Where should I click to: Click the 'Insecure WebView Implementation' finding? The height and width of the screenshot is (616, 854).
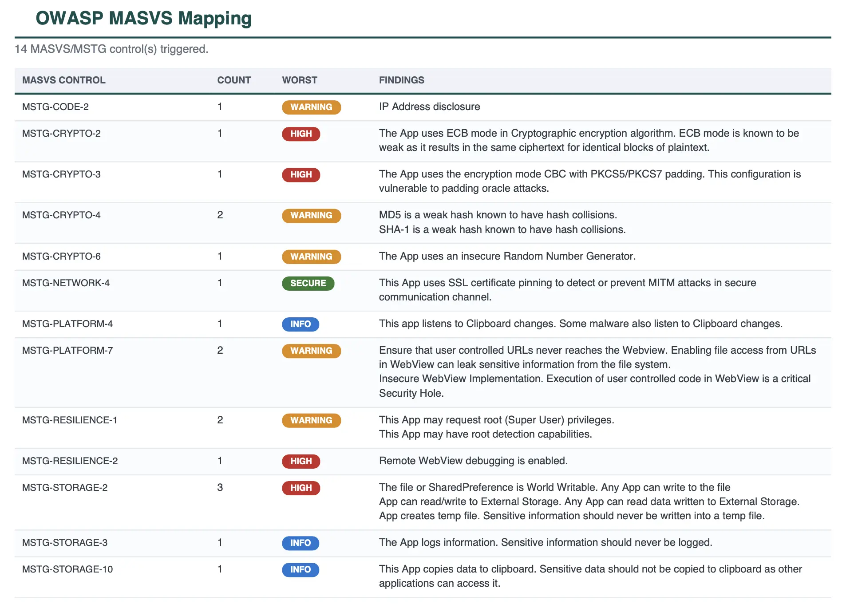point(595,386)
